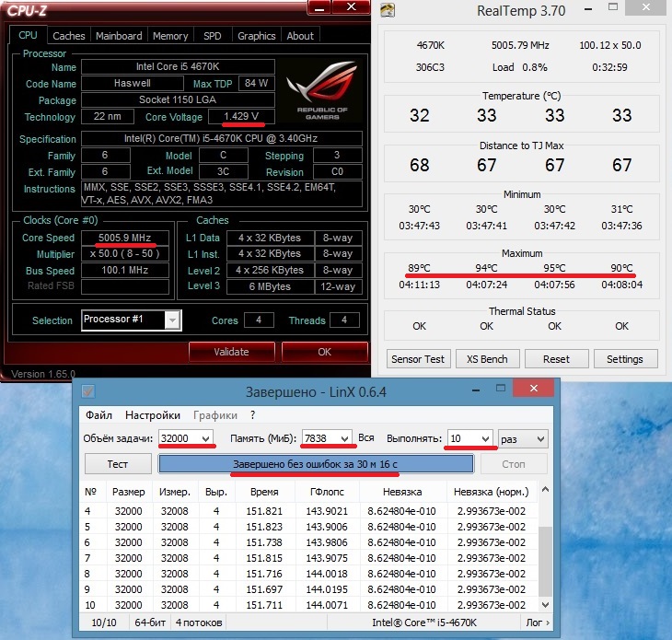The height and width of the screenshot is (640, 672).
Task: Click the Name field Intel Core i5 4670K
Action: [178, 66]
